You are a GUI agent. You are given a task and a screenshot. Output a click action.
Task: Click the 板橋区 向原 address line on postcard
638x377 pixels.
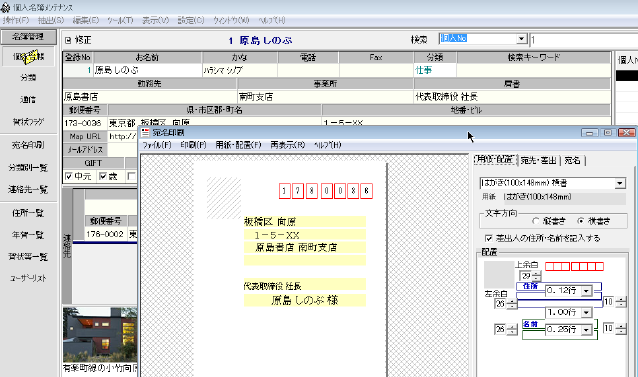305,222
